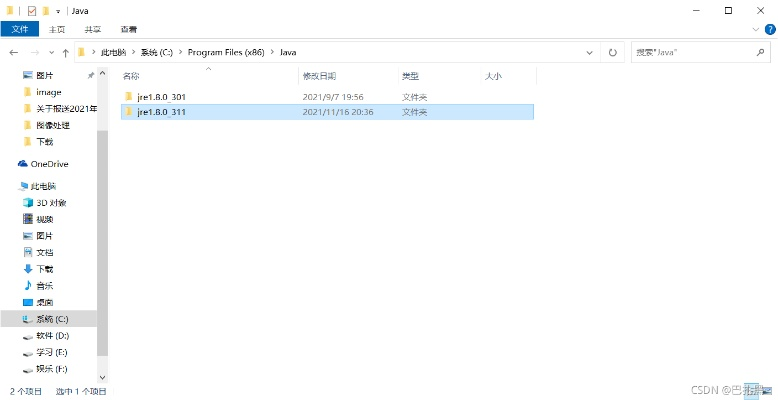Open the recent locations dropdown arrow
The image size is (778, 400).
[52, 52]
